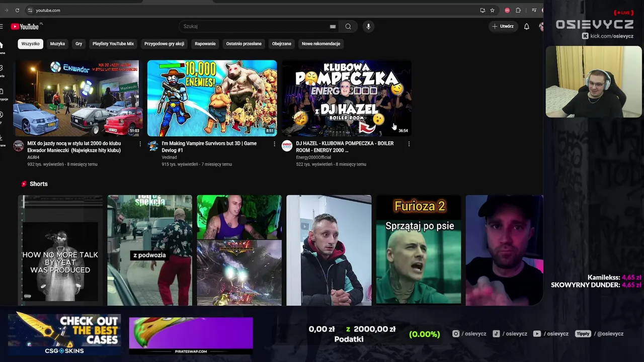Click the Kamilekss donation entry
644x362 pixels.
614,278
